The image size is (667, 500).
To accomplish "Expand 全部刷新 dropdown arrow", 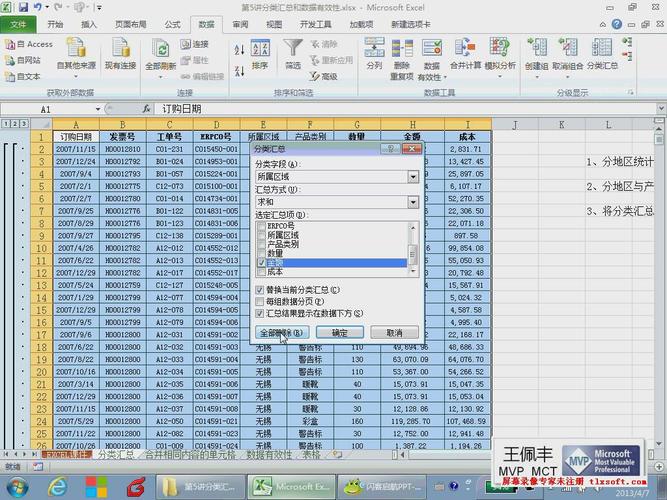I will point(161,77).
